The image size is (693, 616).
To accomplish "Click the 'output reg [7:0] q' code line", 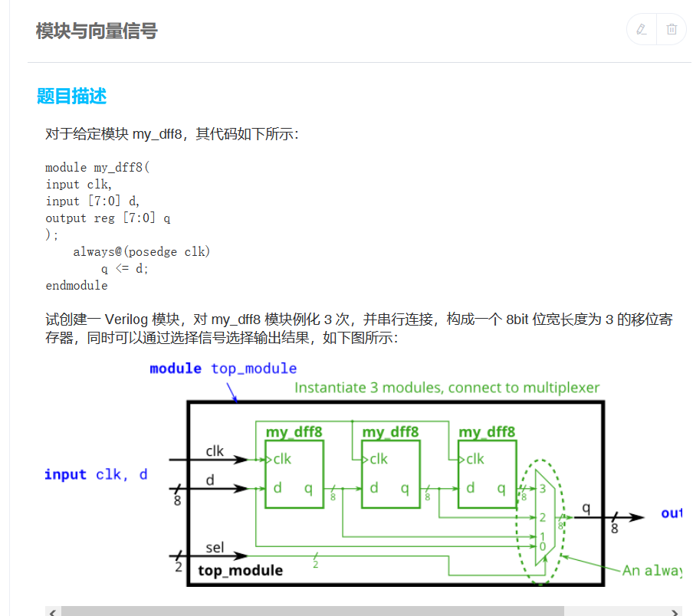I will tap(107, 218).
